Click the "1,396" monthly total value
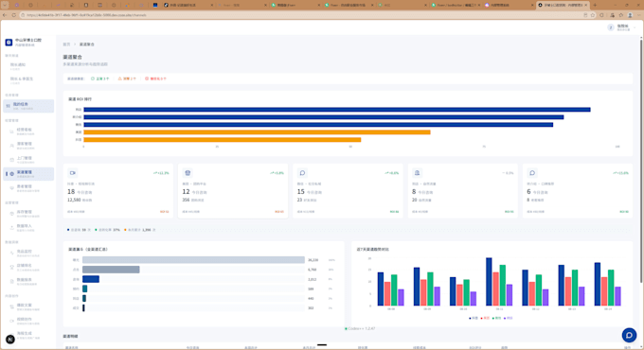 pos(146,230)
